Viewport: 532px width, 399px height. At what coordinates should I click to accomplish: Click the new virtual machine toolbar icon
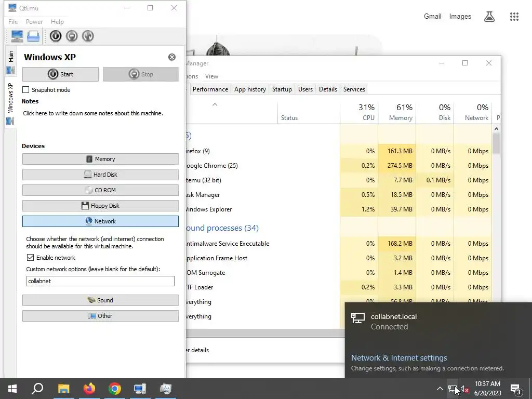[17, 36]
